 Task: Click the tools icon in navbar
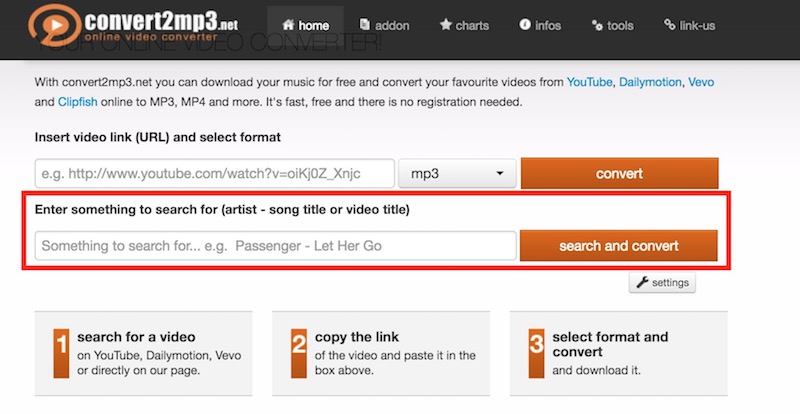click(597, 26)
